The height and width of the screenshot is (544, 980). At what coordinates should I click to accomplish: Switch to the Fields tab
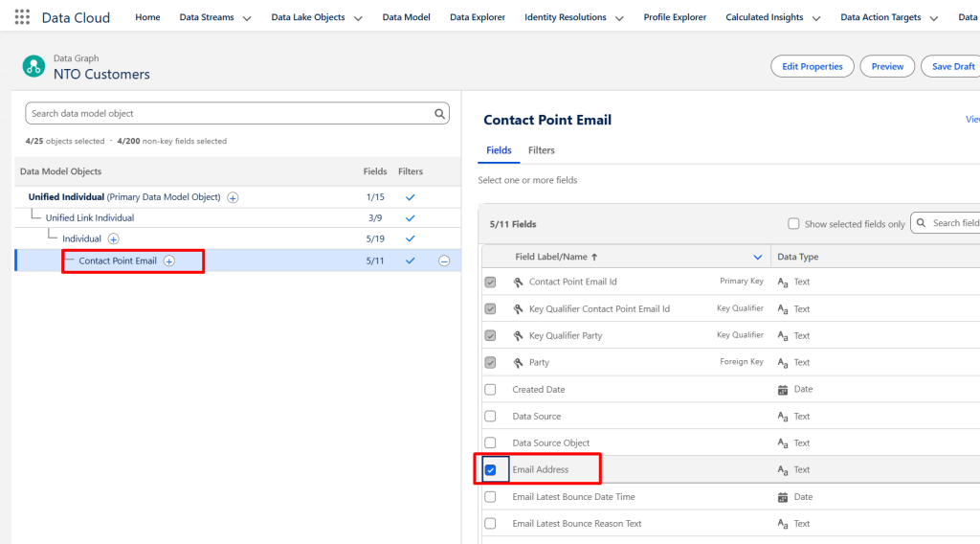[x=499, y=150]
